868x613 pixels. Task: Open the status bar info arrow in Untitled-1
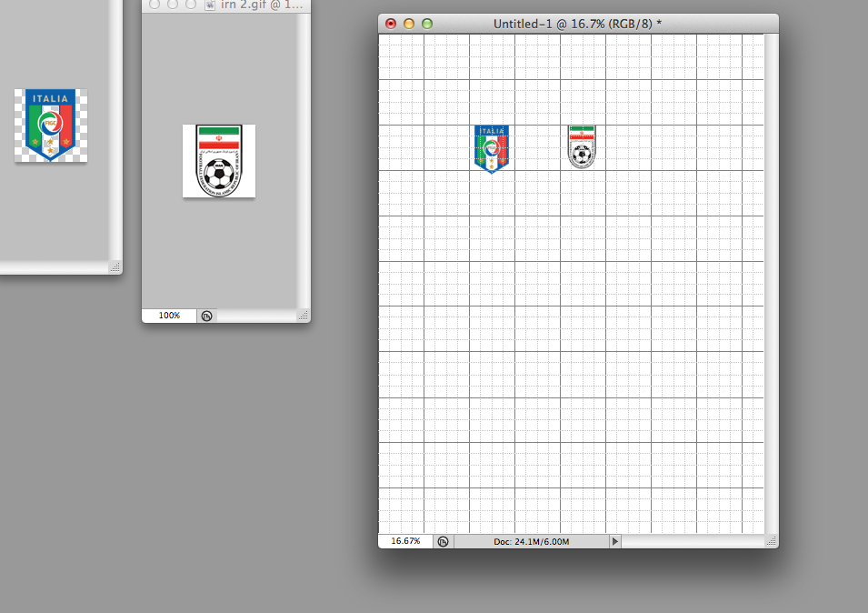615,541
